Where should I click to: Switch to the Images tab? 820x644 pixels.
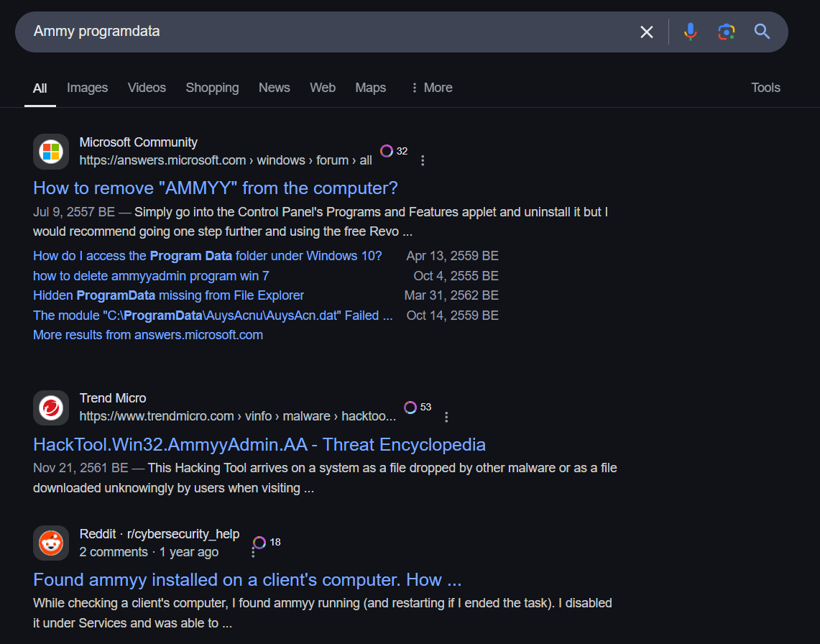point(87,87)
